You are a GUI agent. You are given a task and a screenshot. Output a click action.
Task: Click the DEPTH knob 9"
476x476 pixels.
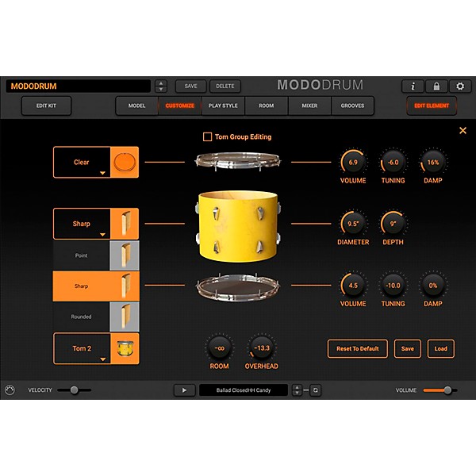click(x=393, y=224)
